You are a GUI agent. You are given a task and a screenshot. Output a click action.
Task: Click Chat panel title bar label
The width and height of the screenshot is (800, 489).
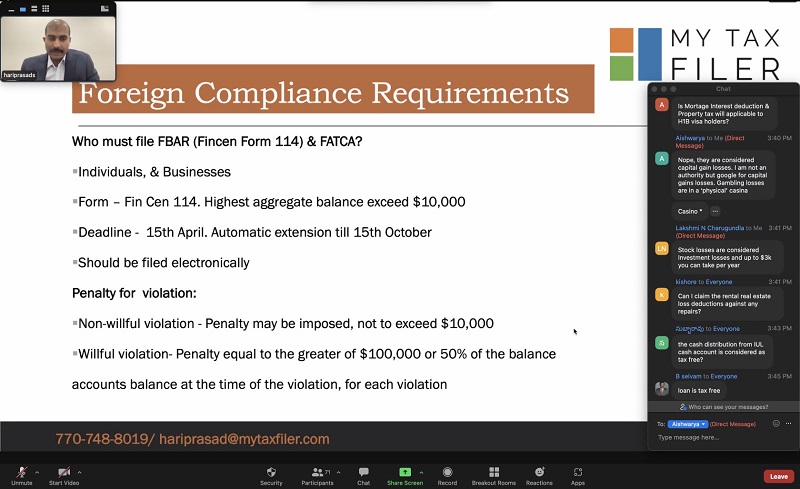[x=723, y=89]
